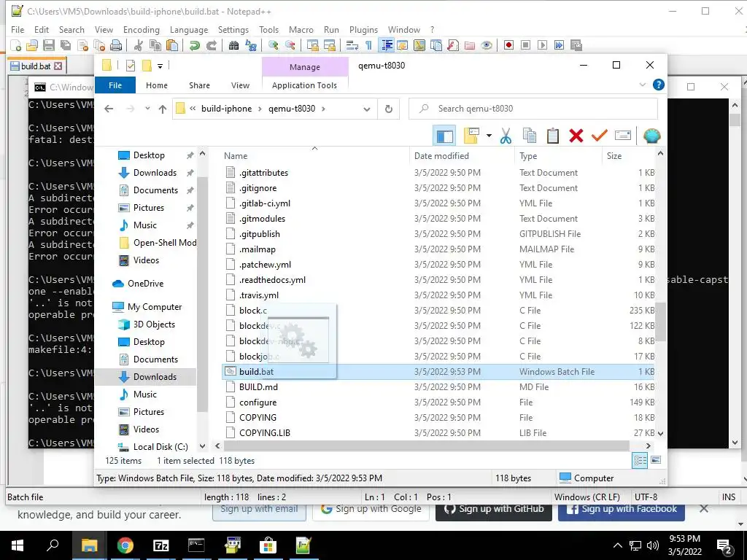Viewport: 747px width, 560px height.
Task: Click envelope Email icon in Explorer toolbar
Action: 623,136
